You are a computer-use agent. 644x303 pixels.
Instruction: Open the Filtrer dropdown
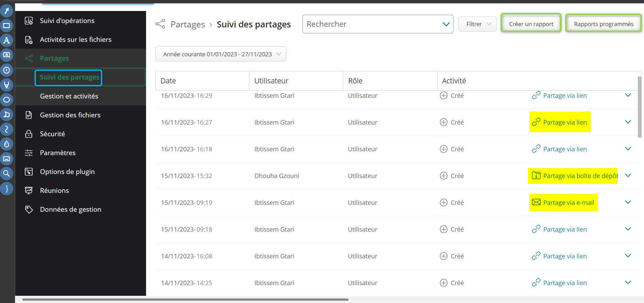(x=477, y=24)
